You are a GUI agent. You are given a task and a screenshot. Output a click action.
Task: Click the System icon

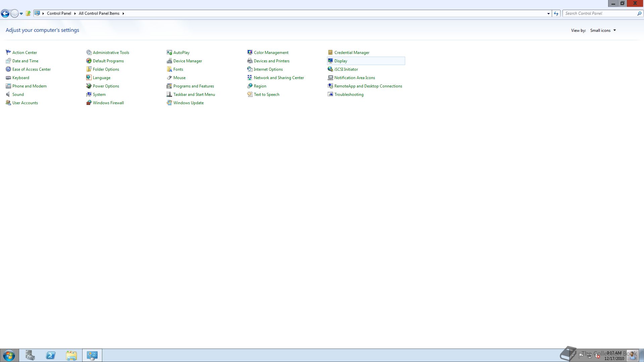[89, 94]
